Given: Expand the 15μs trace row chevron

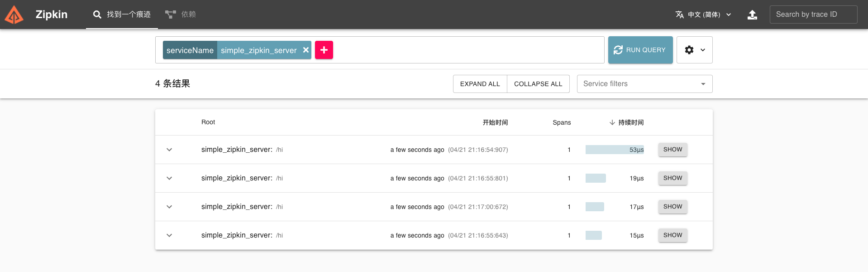Looking at the screenshot, I should pos(169,235).
